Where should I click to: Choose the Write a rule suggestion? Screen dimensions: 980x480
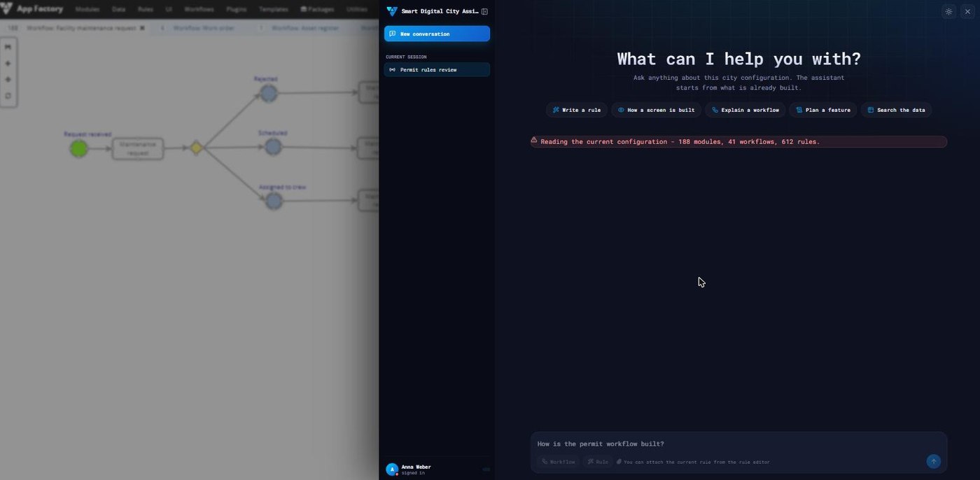coord(577,110)
